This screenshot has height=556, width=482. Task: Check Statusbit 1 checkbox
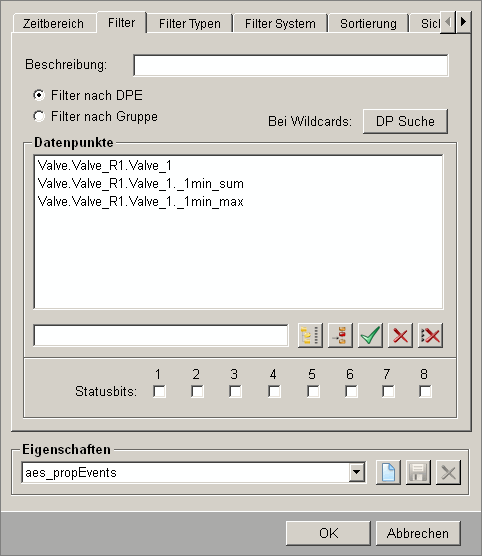[x=159, y=392]
